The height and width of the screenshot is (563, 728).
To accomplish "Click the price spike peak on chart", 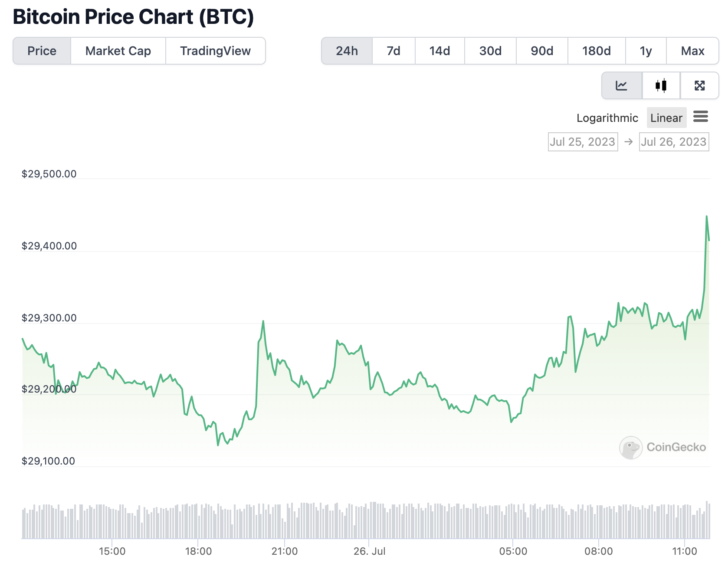I will click(x=707, y=216).
